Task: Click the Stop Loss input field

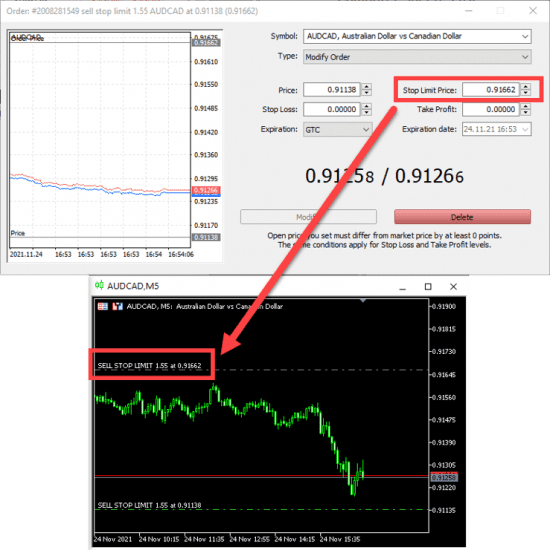Action: tap(332, 109)
